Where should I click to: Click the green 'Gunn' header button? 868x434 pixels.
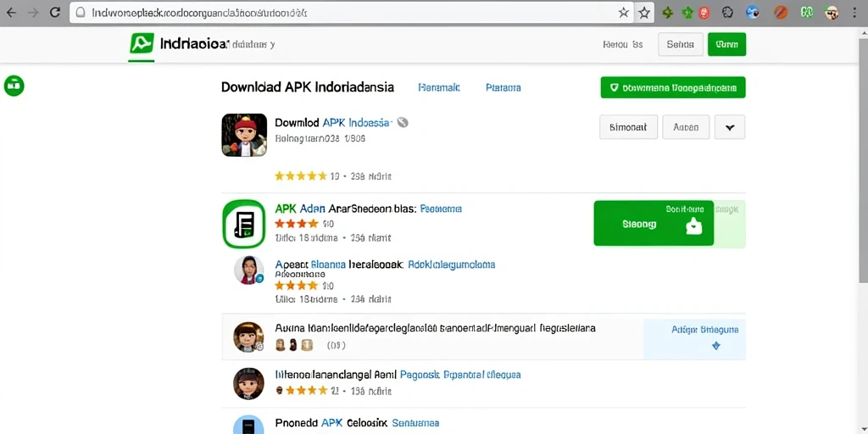pos(726,44)
